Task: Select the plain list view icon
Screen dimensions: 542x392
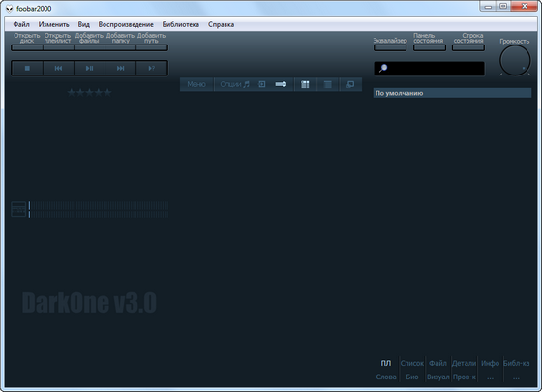Action: tap(328, 84)
